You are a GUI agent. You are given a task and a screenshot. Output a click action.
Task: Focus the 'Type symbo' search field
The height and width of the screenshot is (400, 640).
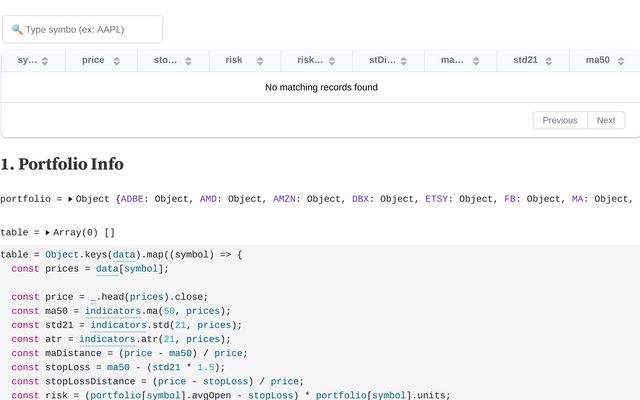click(90, 30)
